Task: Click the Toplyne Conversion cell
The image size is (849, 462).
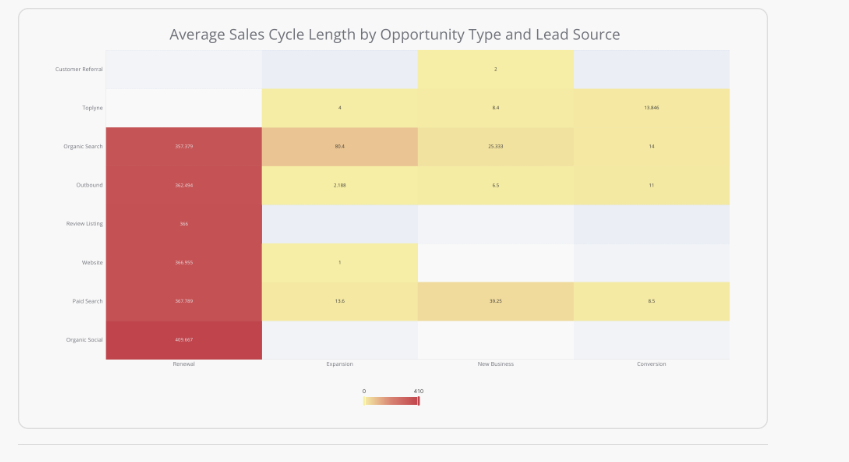Action: pyautogui.click(x=651, y=108)
